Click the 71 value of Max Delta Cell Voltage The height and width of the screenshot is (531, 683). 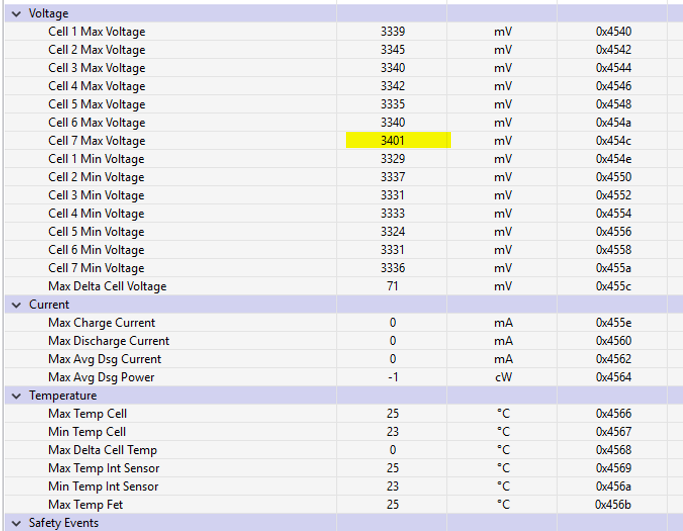click(x=392, y=286)
